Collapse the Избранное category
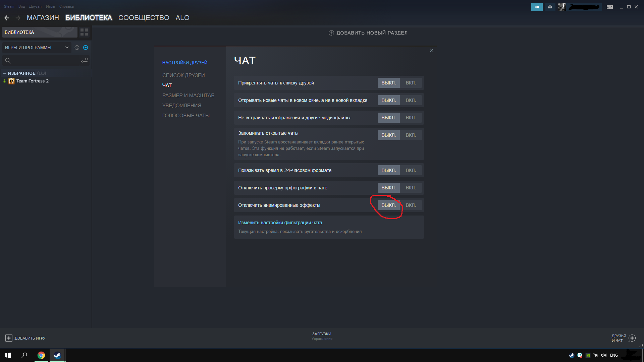This screenshot has width=644, height=362. click(x=5, y=73)
